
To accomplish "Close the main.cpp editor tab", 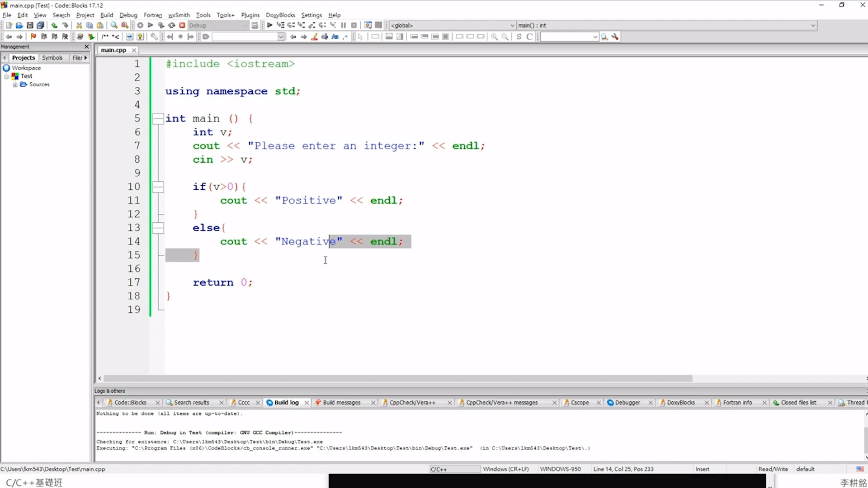I will point(134,50).
